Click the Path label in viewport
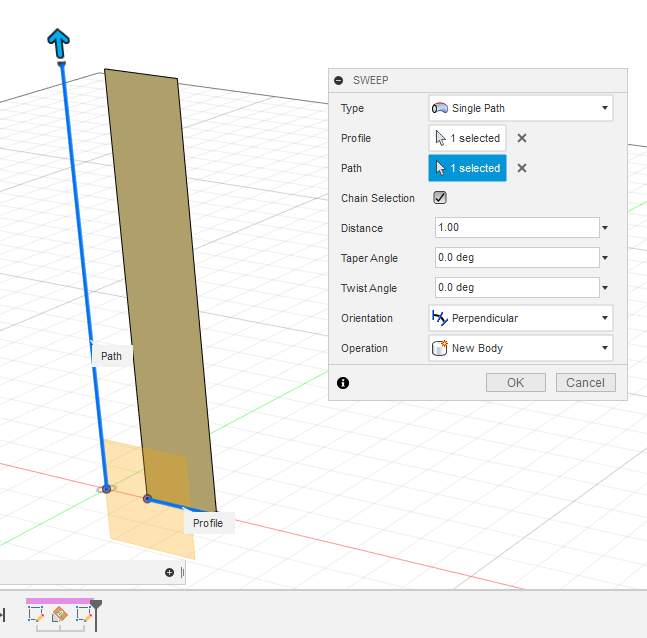 [x=111, y=356]
